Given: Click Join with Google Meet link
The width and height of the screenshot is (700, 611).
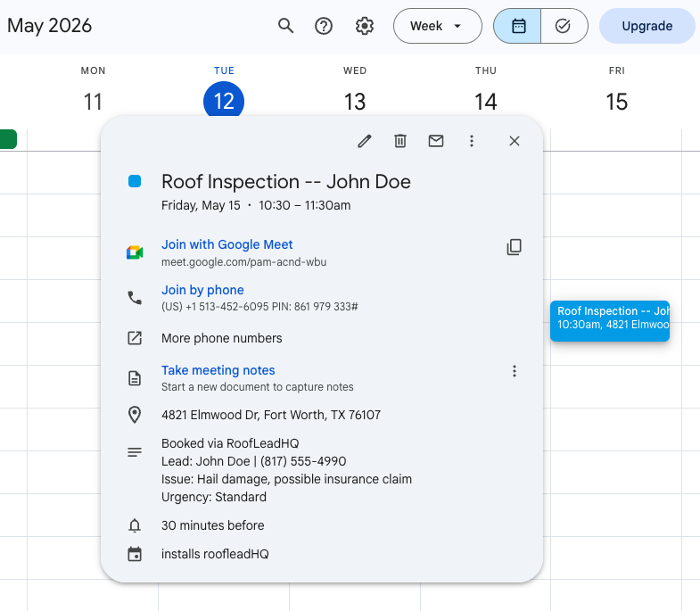Looking at the screenshot, I should (x=226, y=244).
